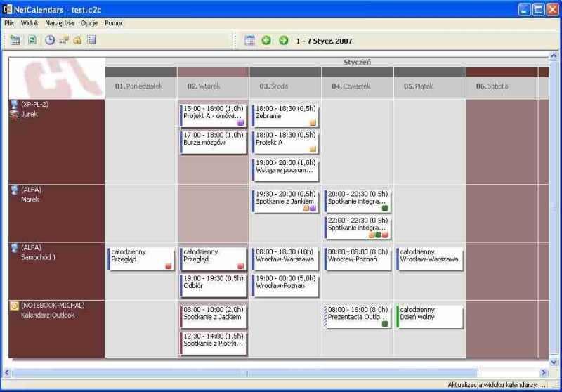Click the calendar grid icon beside navigation arrows
Image resolution: width=562 pixels, height=392 pixels.
pos(250,40)
